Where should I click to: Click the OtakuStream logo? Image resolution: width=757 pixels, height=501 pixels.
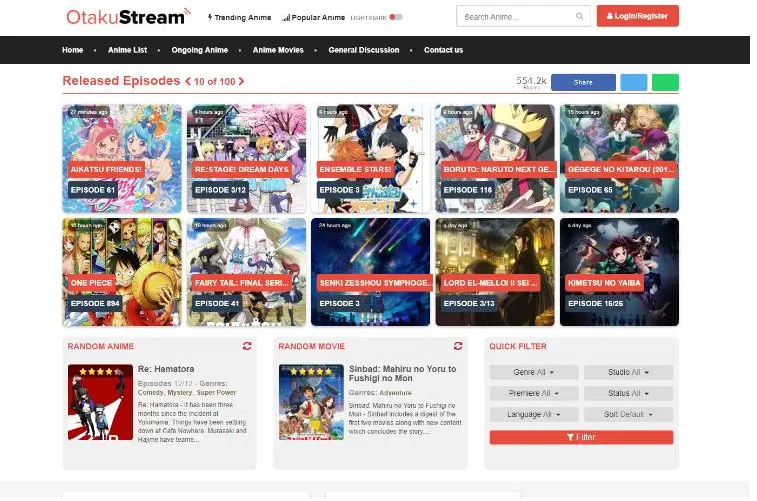[128, 17]
